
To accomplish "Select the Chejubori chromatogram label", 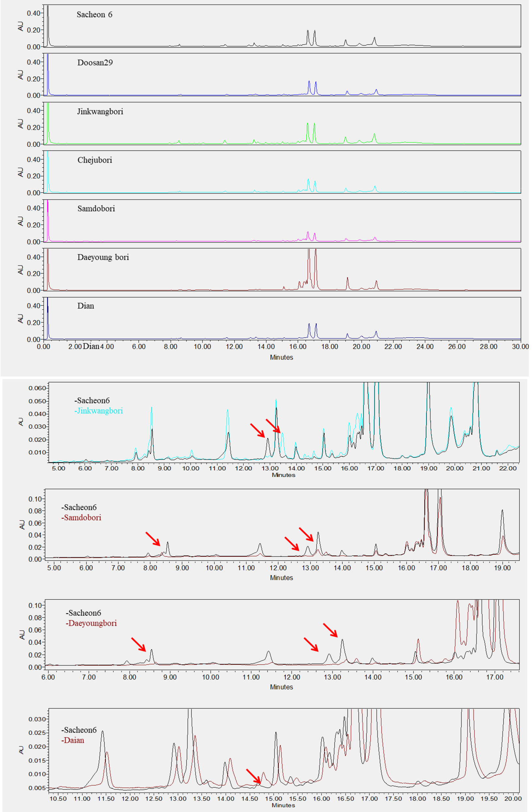I will click(x=95, y=160).
